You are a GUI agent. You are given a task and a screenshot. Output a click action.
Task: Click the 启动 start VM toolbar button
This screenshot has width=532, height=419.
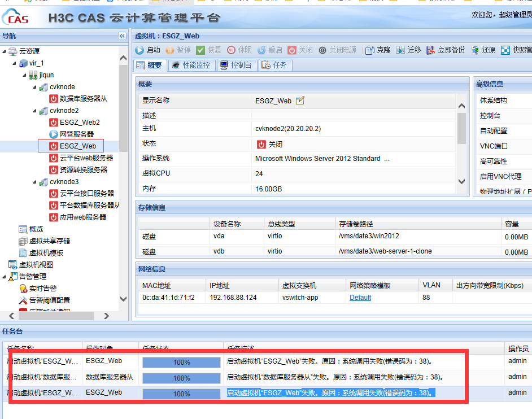147,50
